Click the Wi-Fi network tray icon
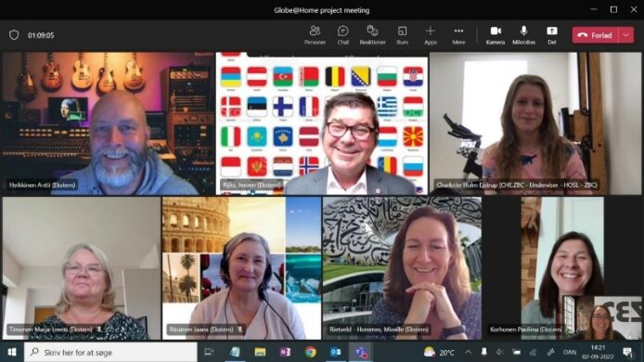 pyautogui.click(x=533, y=352)
